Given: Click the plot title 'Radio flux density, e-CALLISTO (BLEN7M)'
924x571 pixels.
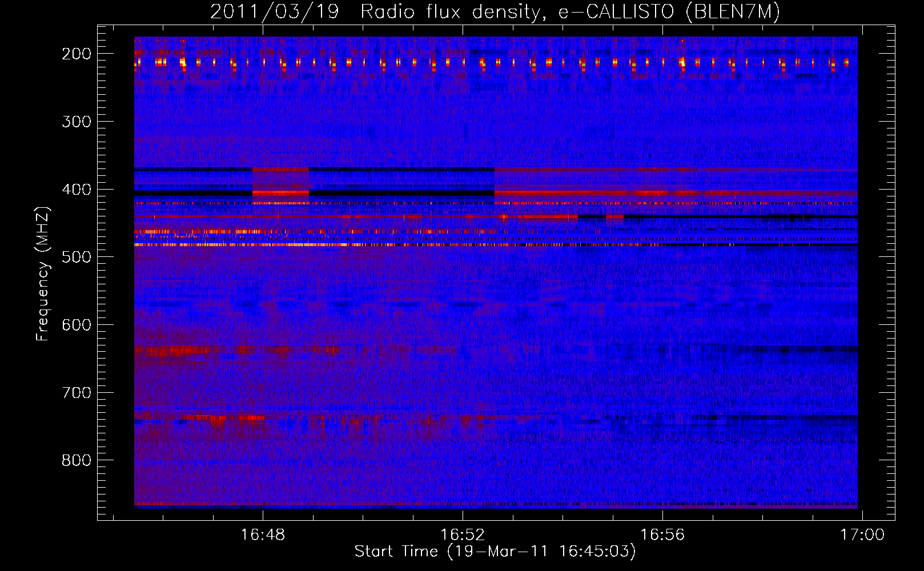Looking at the screenshot, I should [x=570, y=12].
